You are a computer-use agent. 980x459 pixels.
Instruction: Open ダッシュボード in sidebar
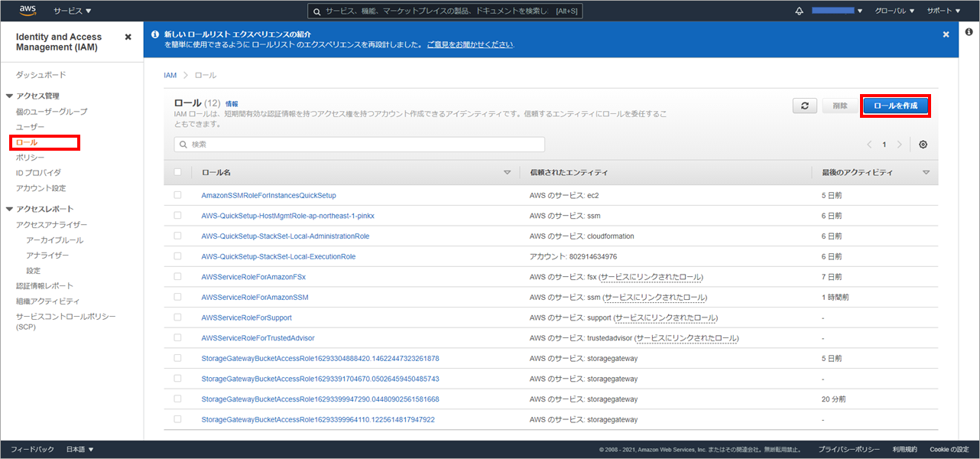(x=41, y=74)
